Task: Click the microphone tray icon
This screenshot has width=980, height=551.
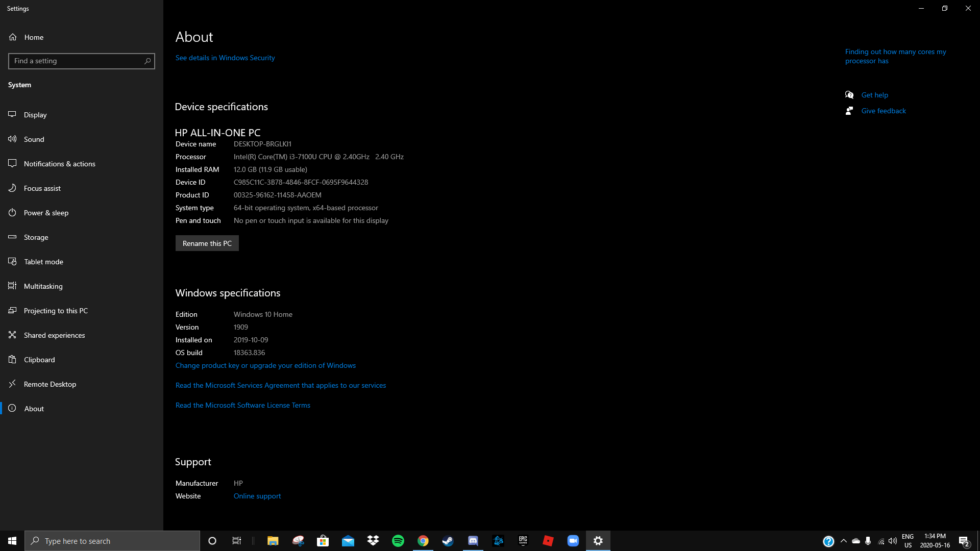Action: pos(868,541)
